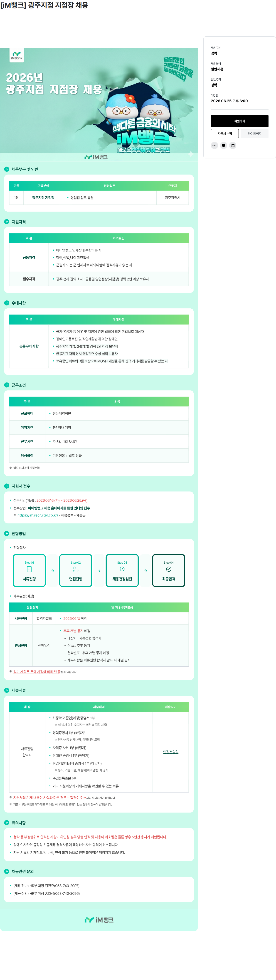
Task: Click the 제출서류 section heading
Action: (x=19, y=690)
